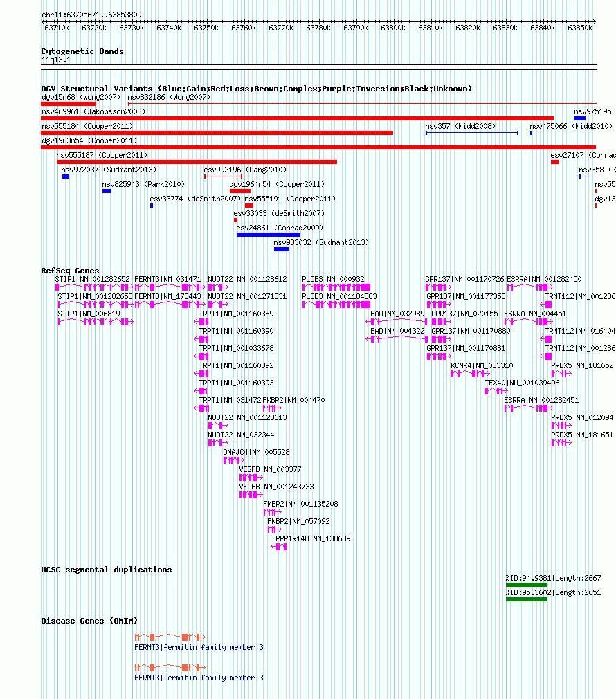Click the blue nsv975195 gain bar
The image size is (616, 699).
579,118
